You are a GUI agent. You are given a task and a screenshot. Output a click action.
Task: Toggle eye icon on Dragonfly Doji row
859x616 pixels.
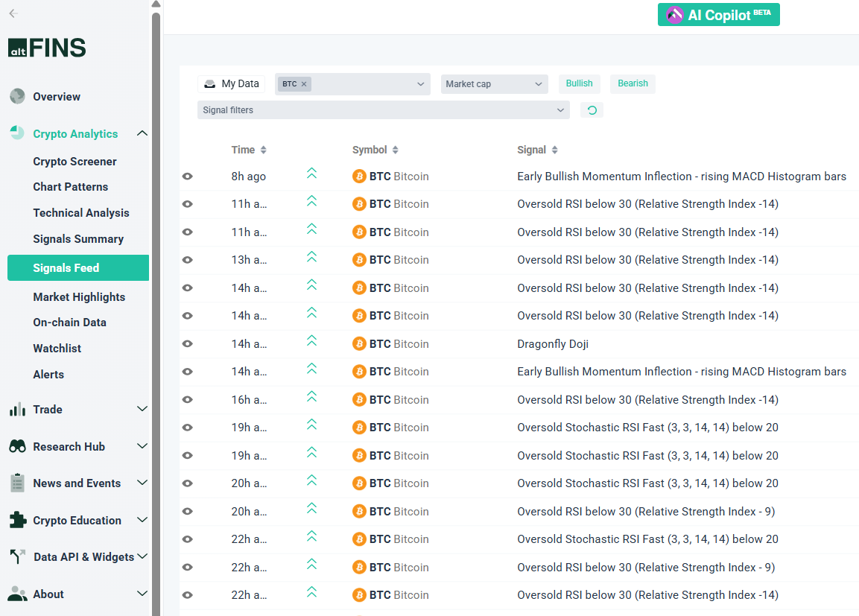[x=187, y=343]
